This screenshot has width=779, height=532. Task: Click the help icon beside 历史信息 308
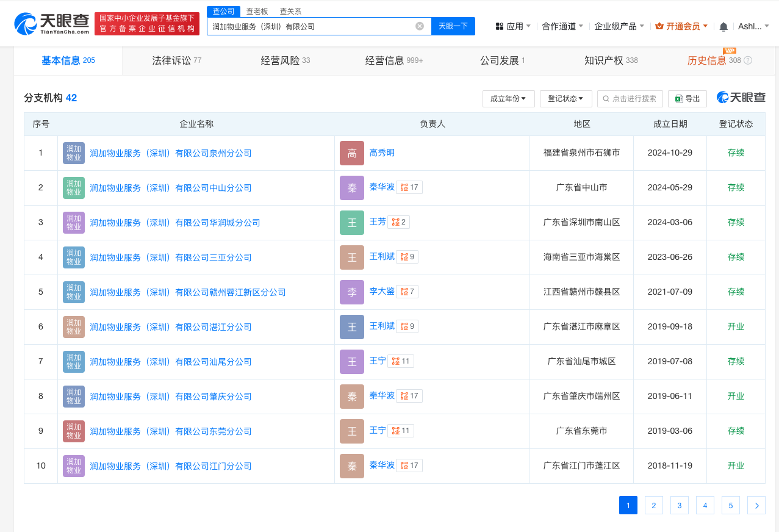[x=748, y=60]
